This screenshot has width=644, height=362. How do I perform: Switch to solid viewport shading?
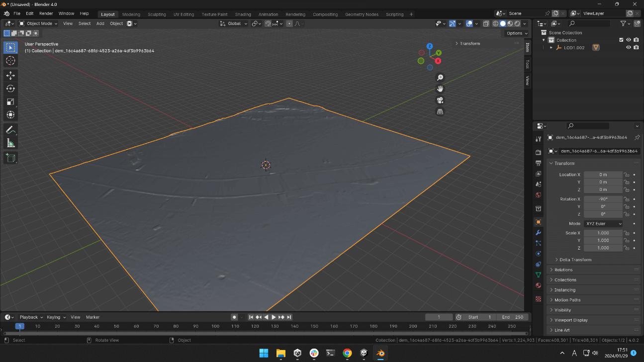[x=503, y=23]
